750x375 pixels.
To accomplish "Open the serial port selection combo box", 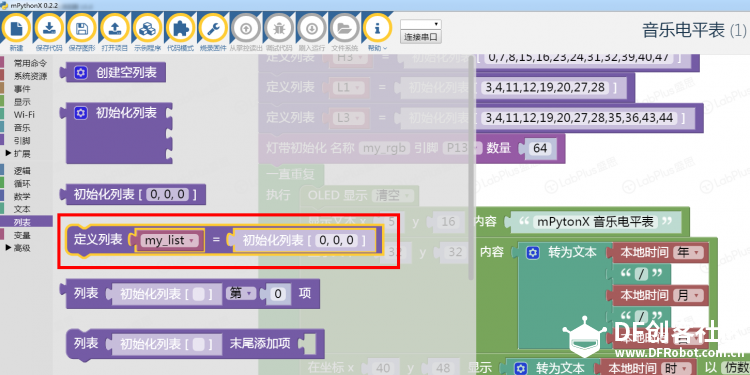I will pos(420,24).
